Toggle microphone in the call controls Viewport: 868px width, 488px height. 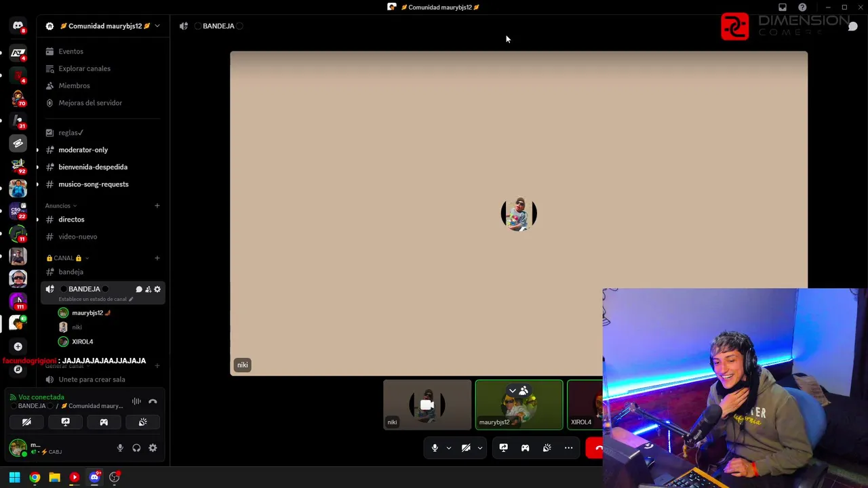point(435,448)
